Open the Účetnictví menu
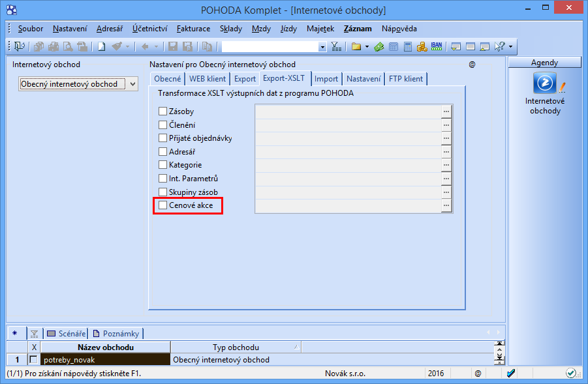The width and height of the screenshot is (588, 384). pos(149,29)
